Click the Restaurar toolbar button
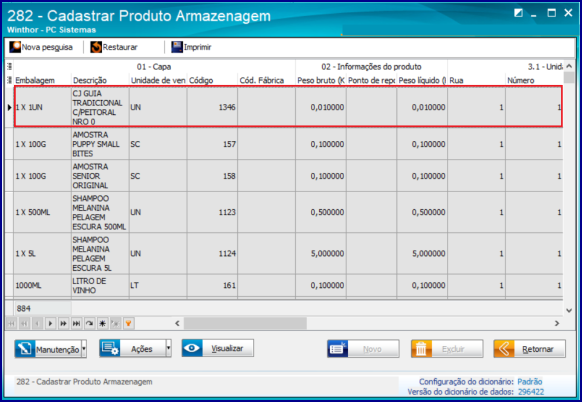582x402 pixels. 114,47
